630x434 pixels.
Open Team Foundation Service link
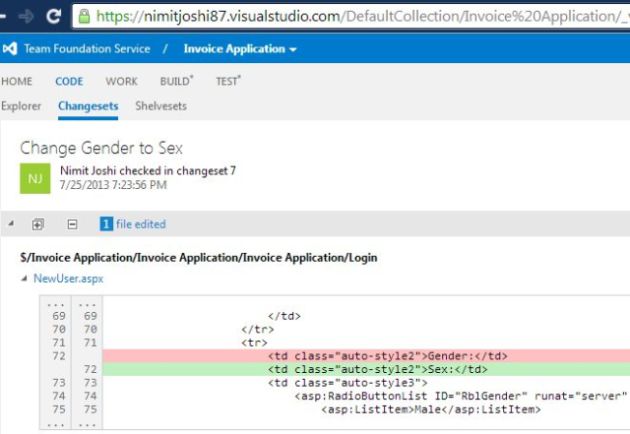(x=87, y=49)
